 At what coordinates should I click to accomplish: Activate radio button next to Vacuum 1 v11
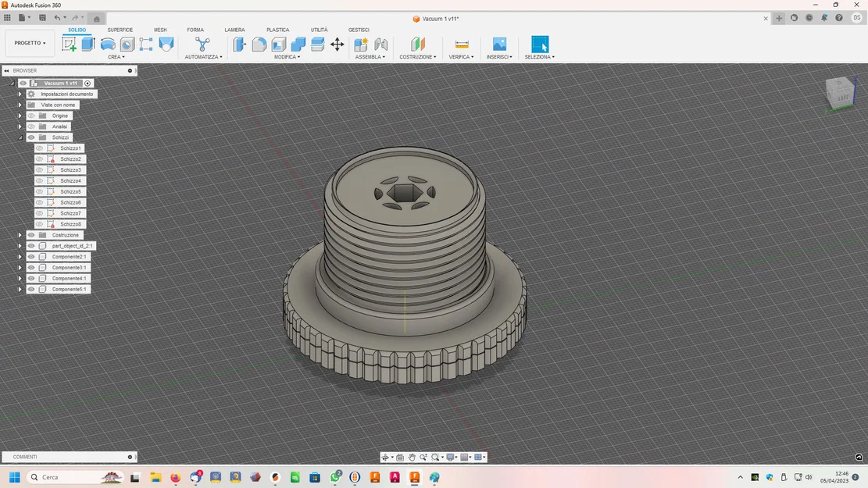point(88,83)
